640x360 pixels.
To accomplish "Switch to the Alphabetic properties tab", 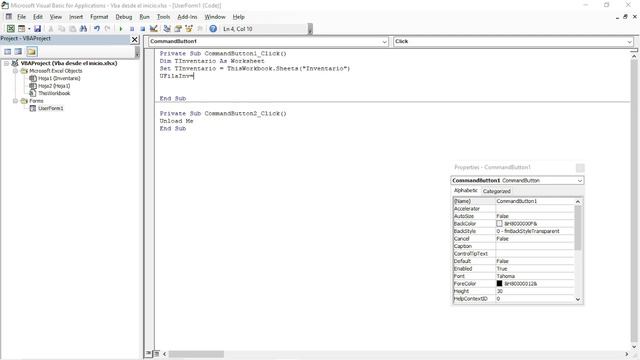I will pos(465,191).
